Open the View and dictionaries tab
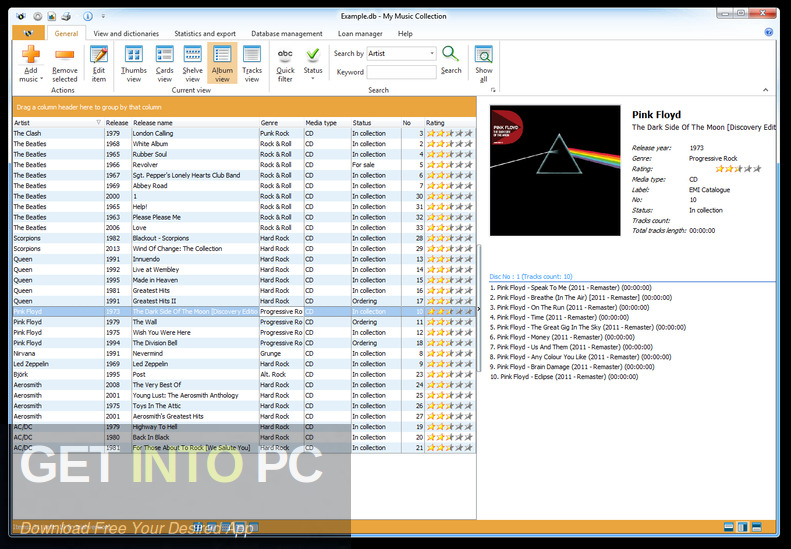 (126, 33)
